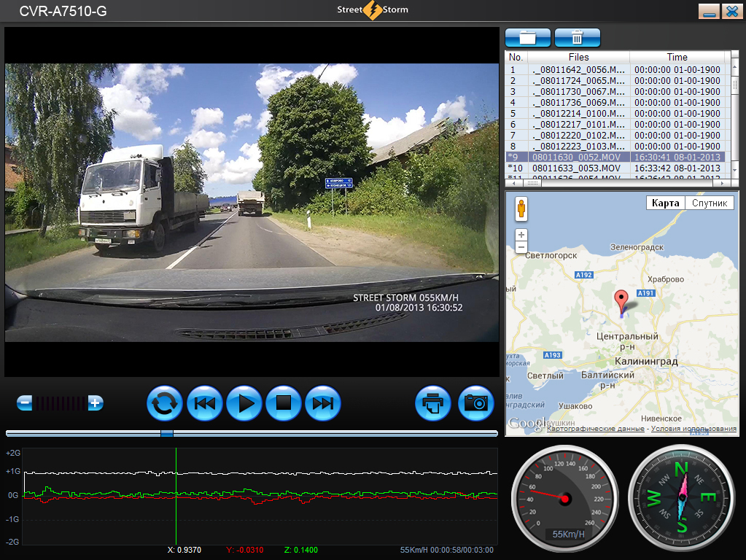Jump to the previous video file
Viewport: 746px width, 560px height.
(205, 403)
